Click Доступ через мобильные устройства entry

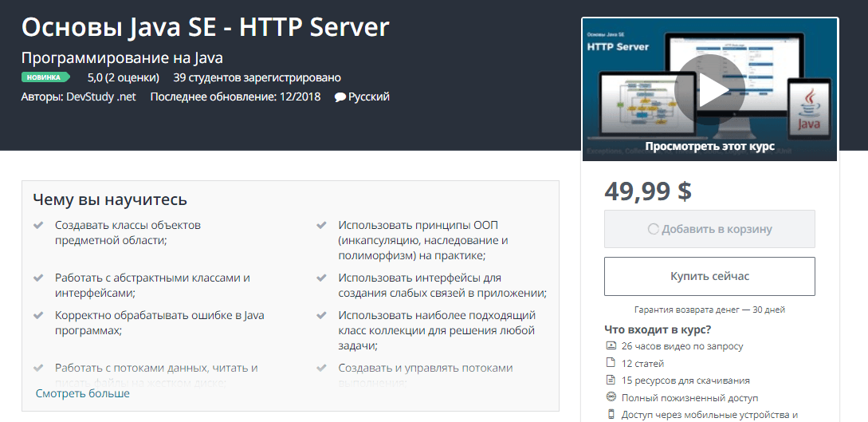pyautogui.click(x=709, y=415)
